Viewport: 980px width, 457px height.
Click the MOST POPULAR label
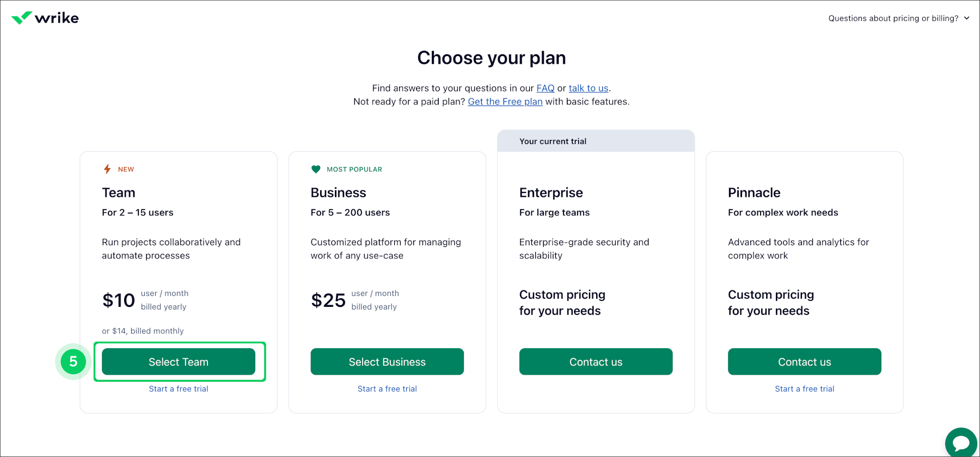point(354,169)
